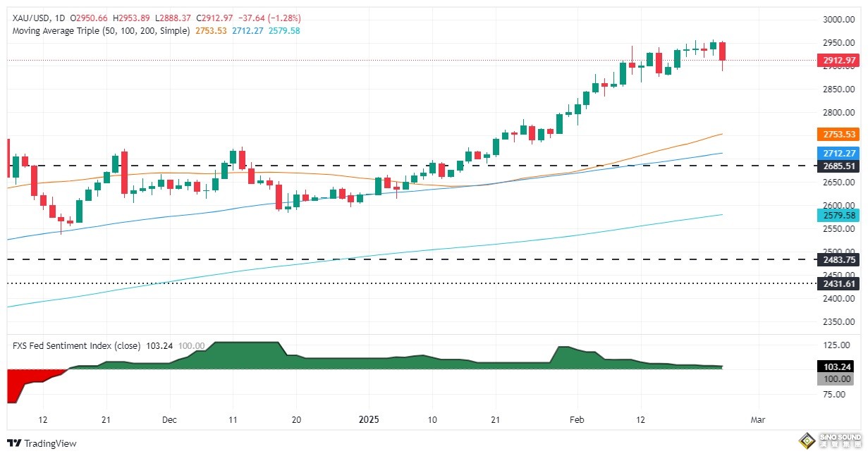Click the Sino Sound logo watermark
868x456 pixels.
point(831,441)
